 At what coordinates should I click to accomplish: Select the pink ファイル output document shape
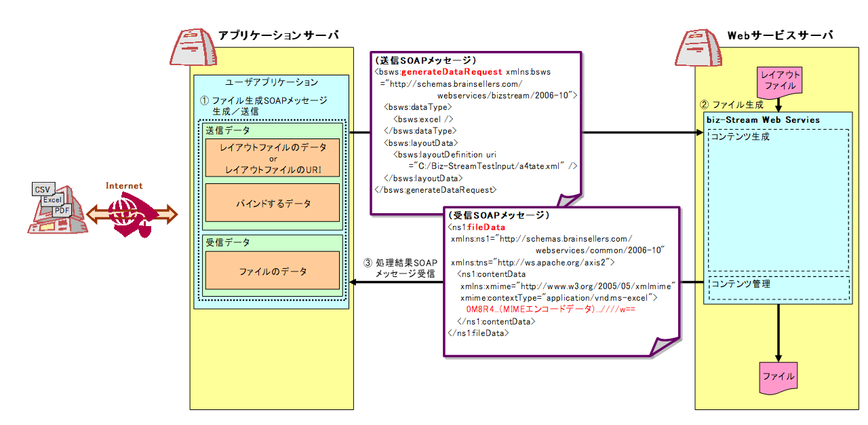pos(778,377)
